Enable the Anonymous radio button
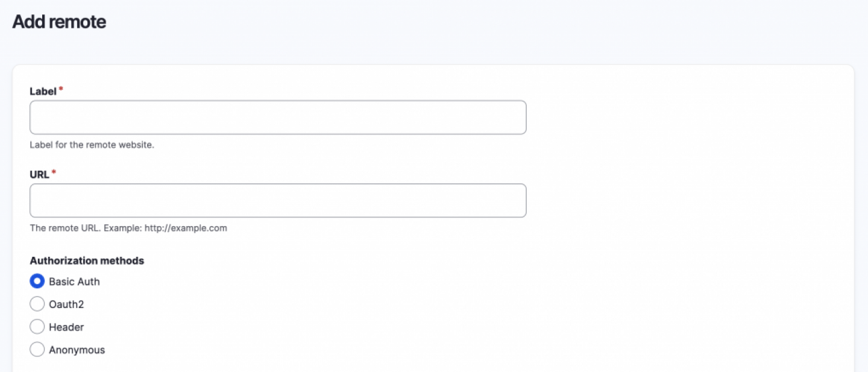Image resolution: width=868 pixels, height=372 pixels. [x=37, y=350]
